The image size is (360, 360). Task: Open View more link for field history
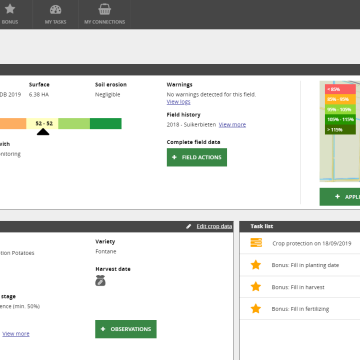click(232, 125)
